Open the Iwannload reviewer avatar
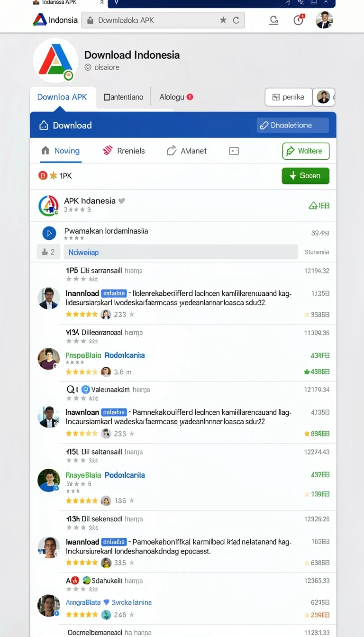 tap(49, 547)
